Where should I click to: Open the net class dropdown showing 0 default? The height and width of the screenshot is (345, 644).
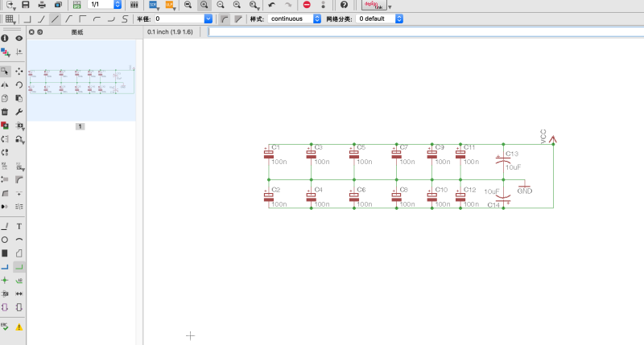[379, 18]
